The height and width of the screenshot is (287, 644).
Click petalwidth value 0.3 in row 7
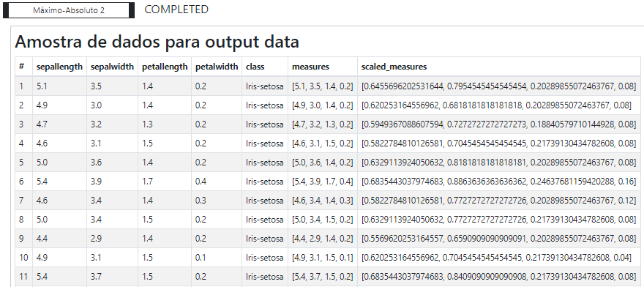tap(217, 201)
